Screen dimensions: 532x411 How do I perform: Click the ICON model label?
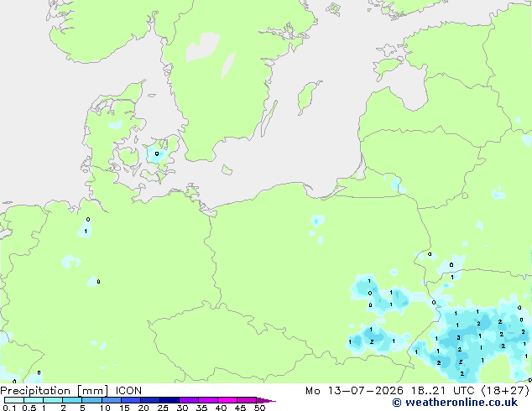click(x=128, y=391)
